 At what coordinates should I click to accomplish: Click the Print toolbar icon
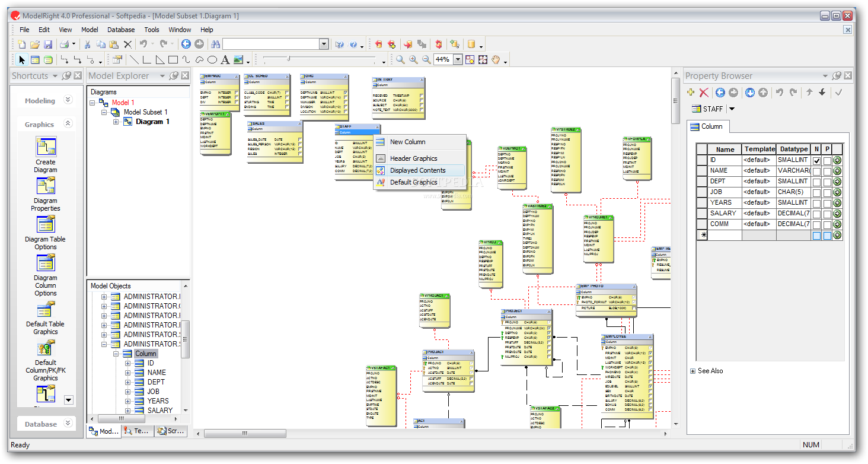click(x=64, y=45)
